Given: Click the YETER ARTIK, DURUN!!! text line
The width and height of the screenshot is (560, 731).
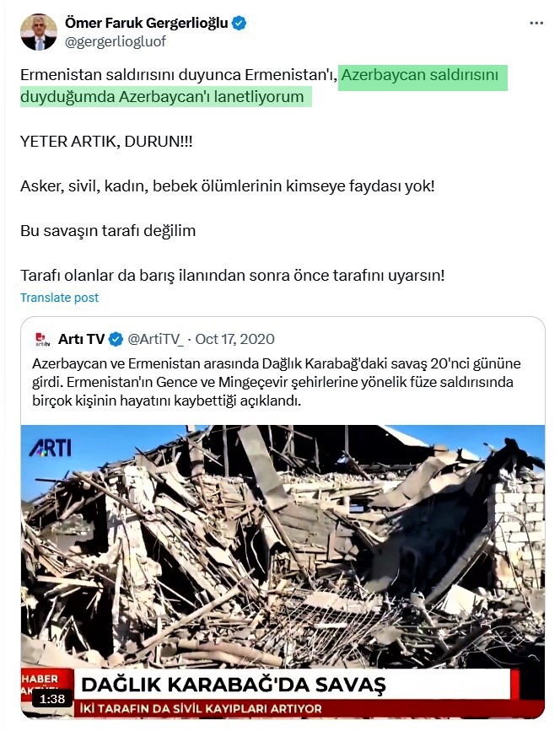Looking at the screenshot, I should coord(106,142).
